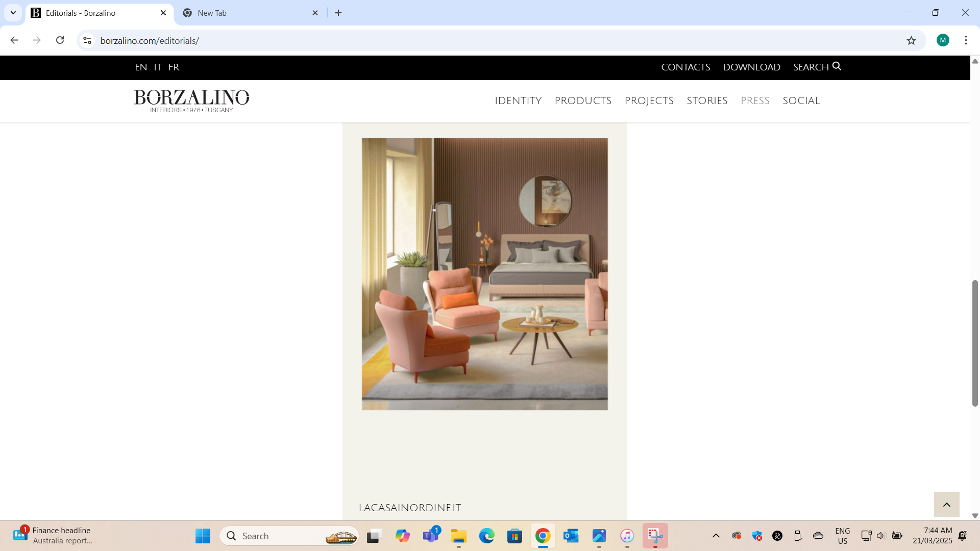This screenshot has height=551, width=980.
Task: Click the scrollbar down arrow
Action: [x=975, y=516]
